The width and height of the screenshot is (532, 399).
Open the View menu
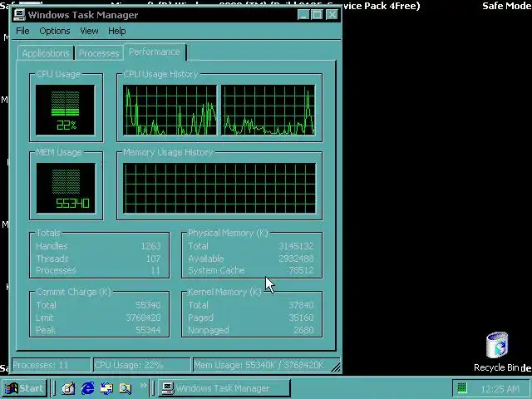pos(89,31)
